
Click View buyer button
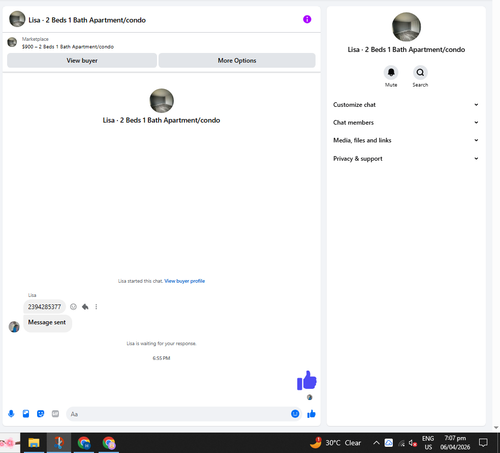pos(82,60)
